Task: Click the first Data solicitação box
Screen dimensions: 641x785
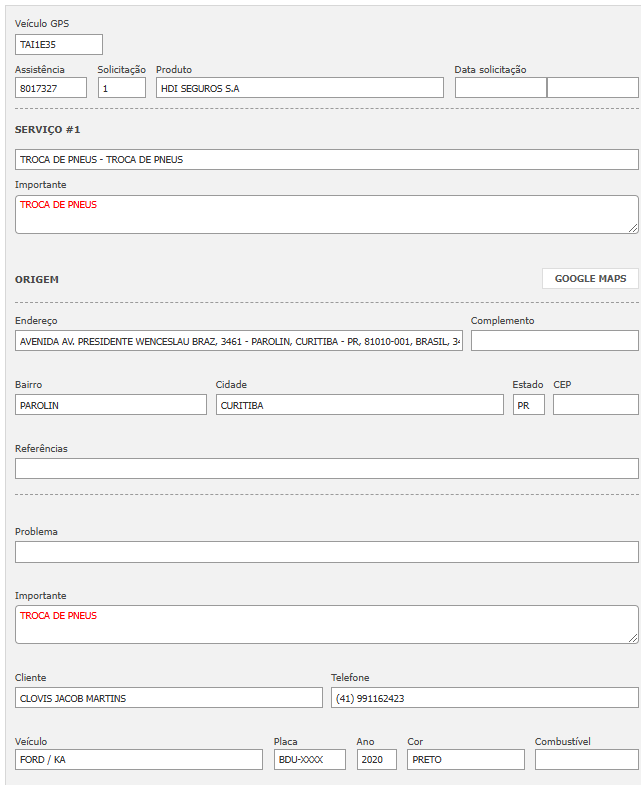Action: (x=500, y=88)
